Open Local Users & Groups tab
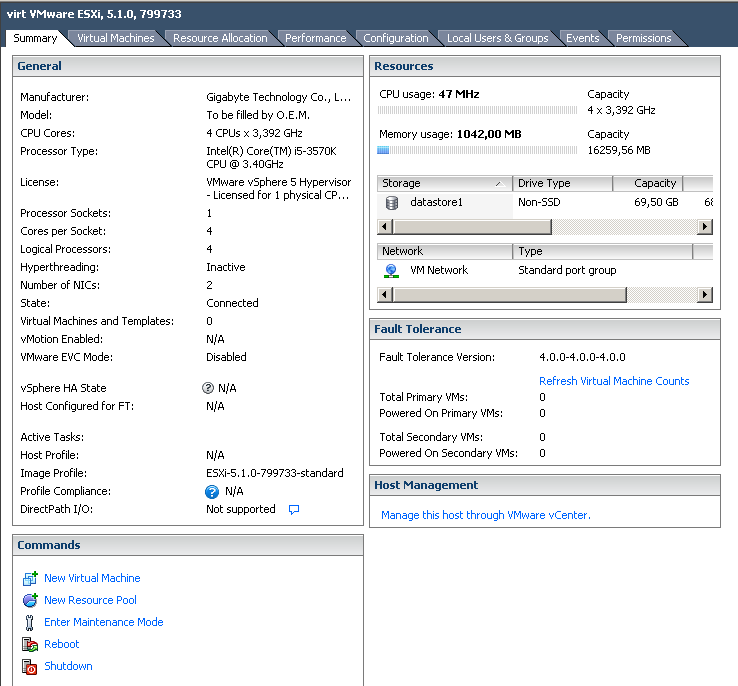Image resolution: width=738 pixels, height=686 pixels. click(497, 38)
